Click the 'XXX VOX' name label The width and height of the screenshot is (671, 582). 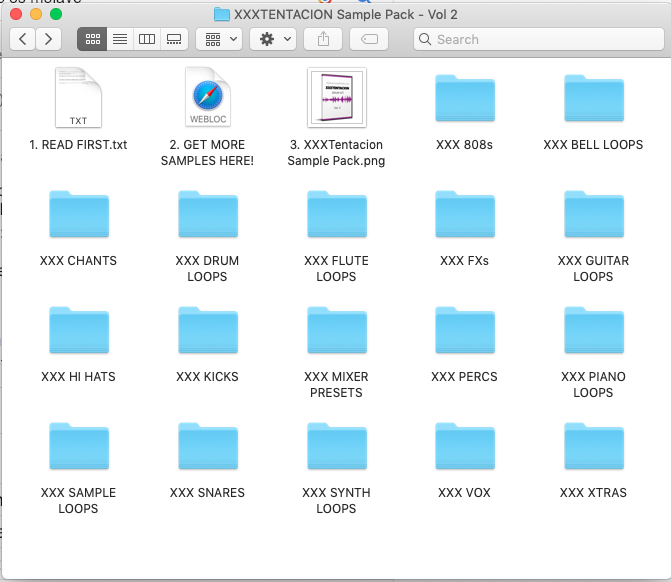pos(464,493)
